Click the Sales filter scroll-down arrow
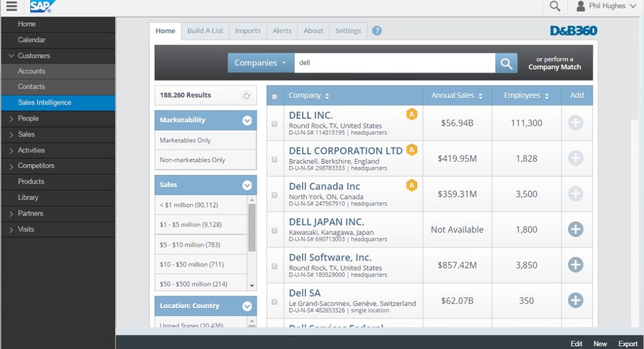This screenshot has width=644, height=349. point(252,286)
